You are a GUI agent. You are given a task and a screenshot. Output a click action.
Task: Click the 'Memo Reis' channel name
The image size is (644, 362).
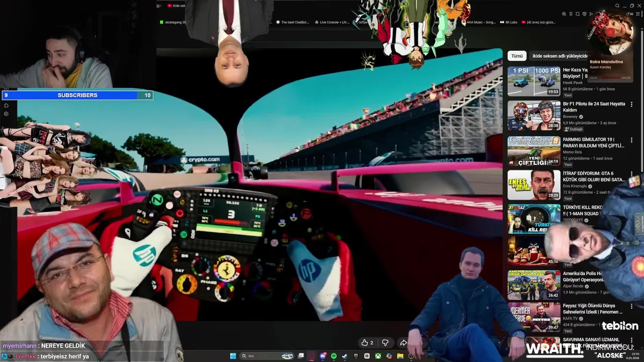pyautogui.click(x=572, y=152)
